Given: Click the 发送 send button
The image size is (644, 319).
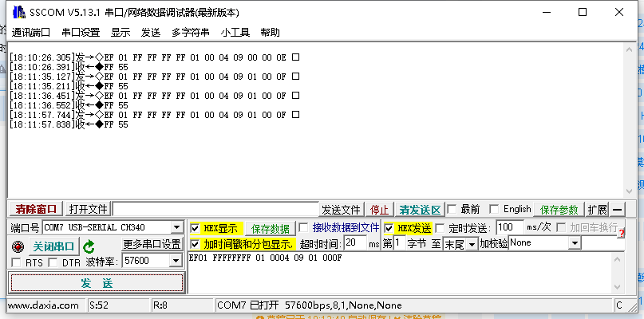Looking at the screenshot, I should point(97,283).
